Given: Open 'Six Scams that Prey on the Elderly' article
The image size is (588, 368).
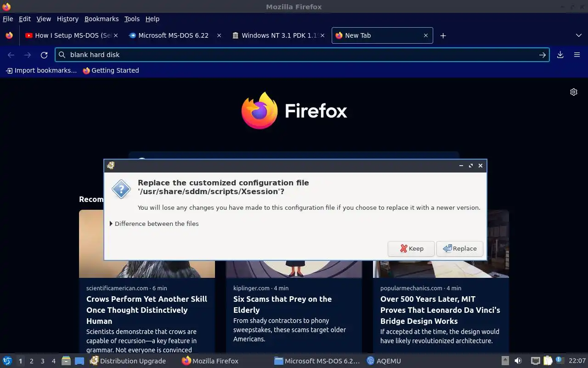Looking at the screenshot, I should [x=283, y=305].
